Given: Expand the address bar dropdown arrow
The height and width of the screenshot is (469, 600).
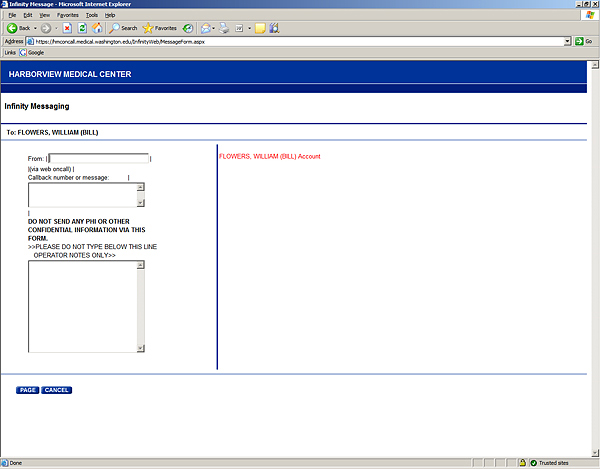Looking at the screenshot, I should (x=566, y=41).
